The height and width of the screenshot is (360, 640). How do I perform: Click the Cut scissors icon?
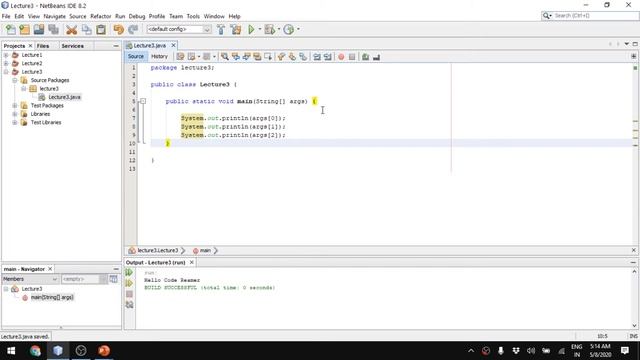pos(71,29)
